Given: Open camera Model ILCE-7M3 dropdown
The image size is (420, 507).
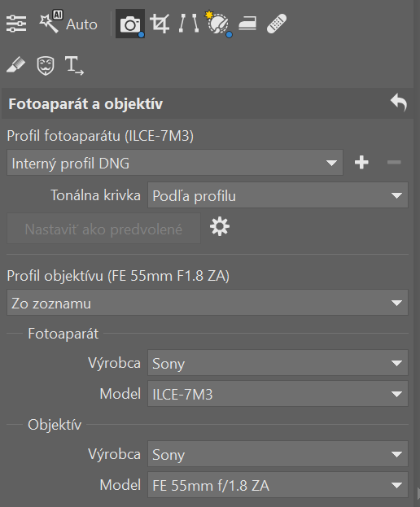Looking at the screenshot, I should pyautogui.click(x=278, y=394).
